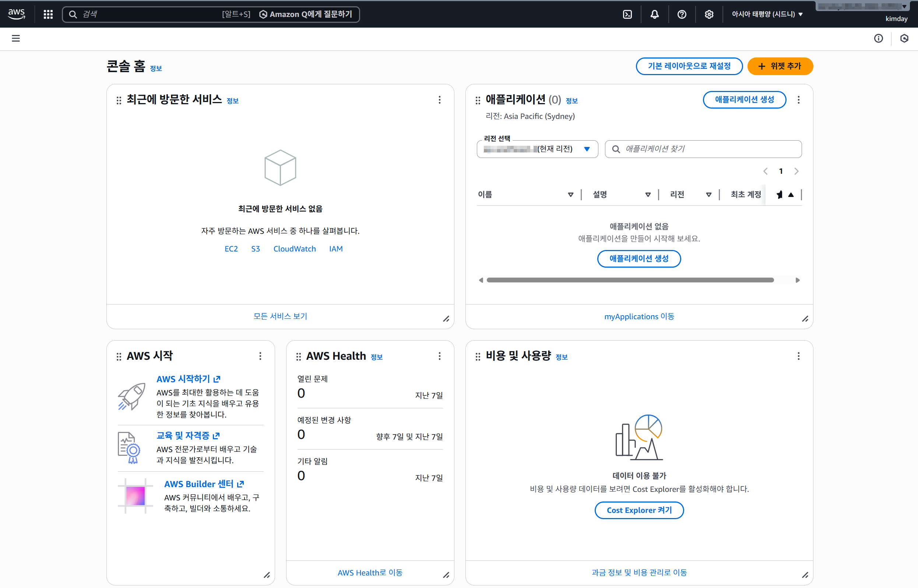Expand the 리전 선택 dropdown
The width and height of the screenshot is (918, 588).
coord(537,149)
